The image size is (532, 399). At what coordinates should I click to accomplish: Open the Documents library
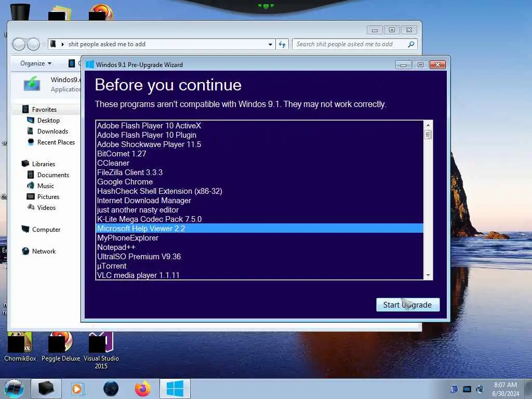(53, 175)
